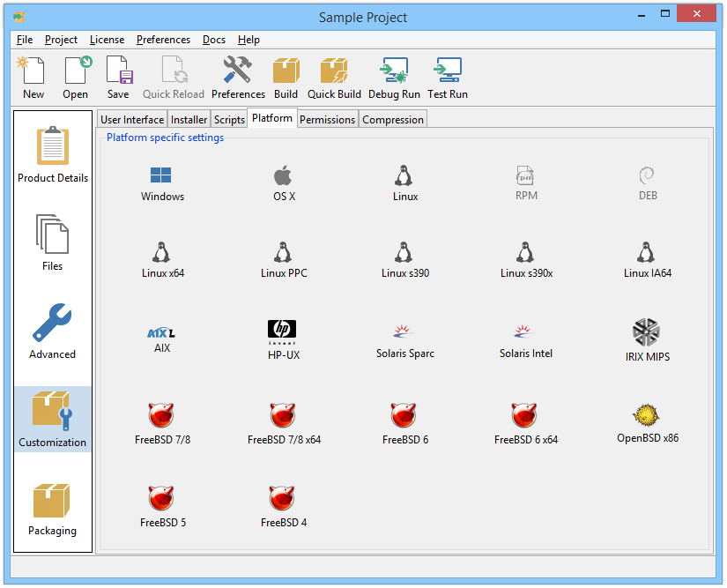Open the Files panel in the sidebar

[x=52, y=241]
